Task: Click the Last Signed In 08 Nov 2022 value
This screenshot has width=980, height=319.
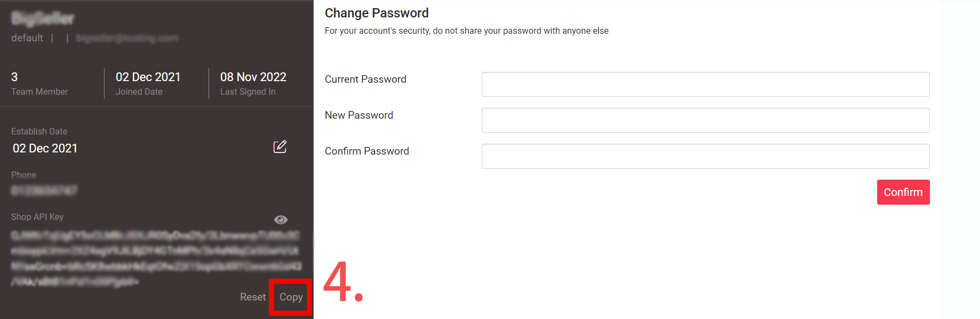Action: tap(253, 77)
